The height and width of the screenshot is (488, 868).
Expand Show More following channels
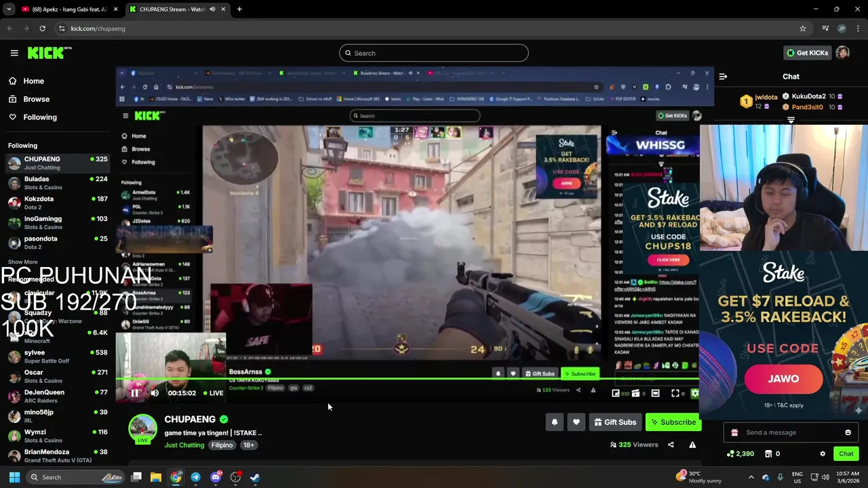tap(23, 262)
